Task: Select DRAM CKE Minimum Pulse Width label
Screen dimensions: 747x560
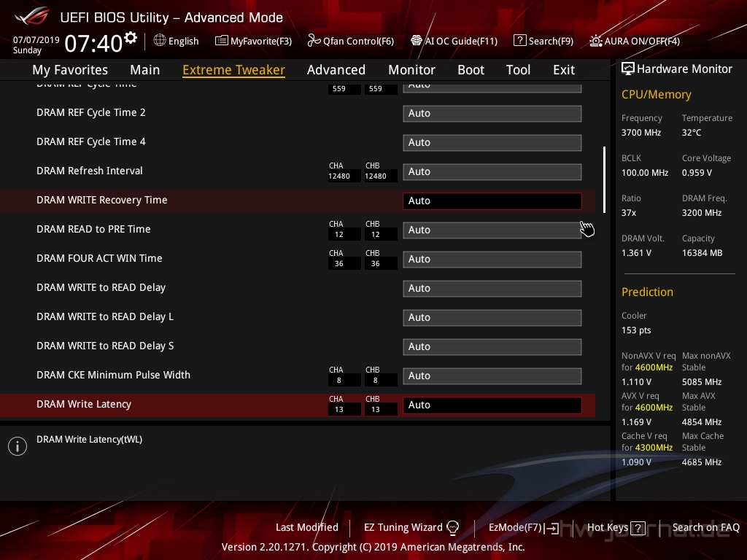Action: (113, 375)
